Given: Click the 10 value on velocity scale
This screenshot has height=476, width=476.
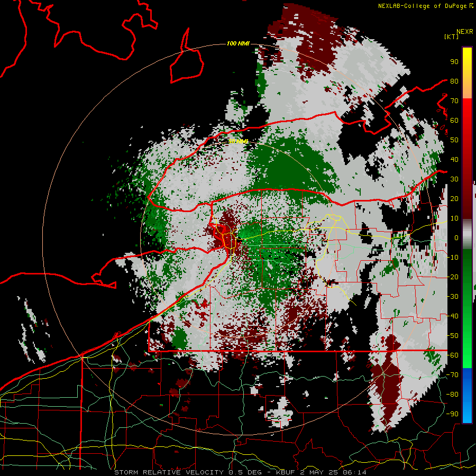Looking at the screenshot, I should point(454,218).
